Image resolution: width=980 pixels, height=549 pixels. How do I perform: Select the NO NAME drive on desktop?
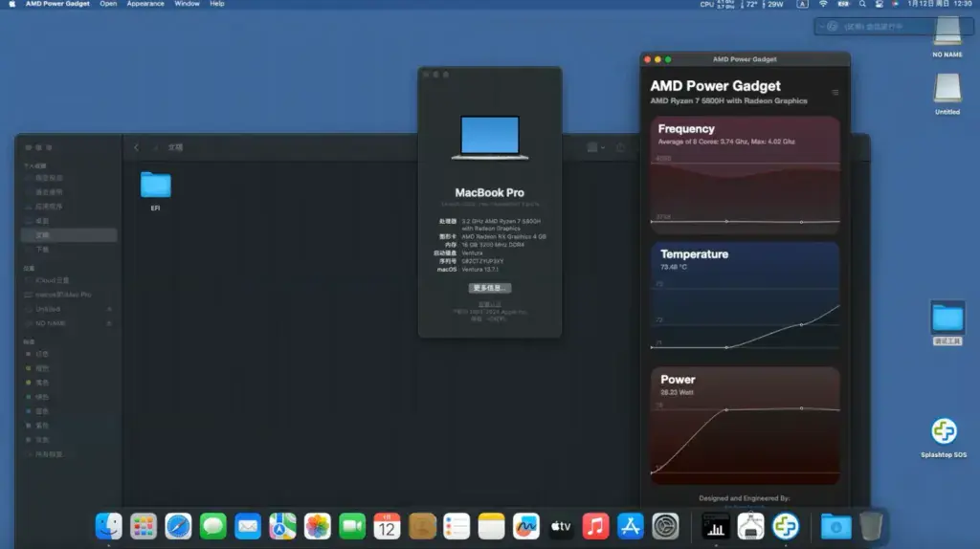click(x=947, y=36)
